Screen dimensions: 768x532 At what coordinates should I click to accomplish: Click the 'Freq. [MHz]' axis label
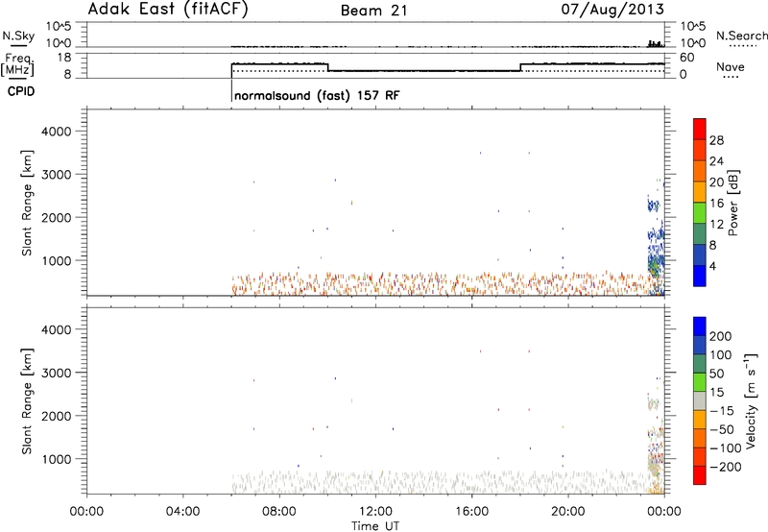coord(17,64)
